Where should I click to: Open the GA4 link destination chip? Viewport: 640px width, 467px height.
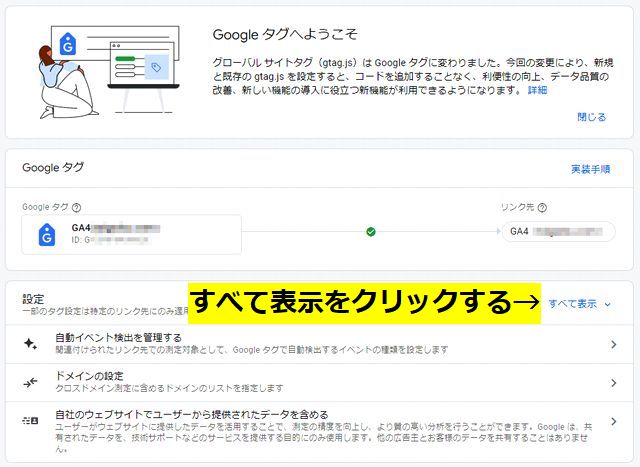(558, 231)
